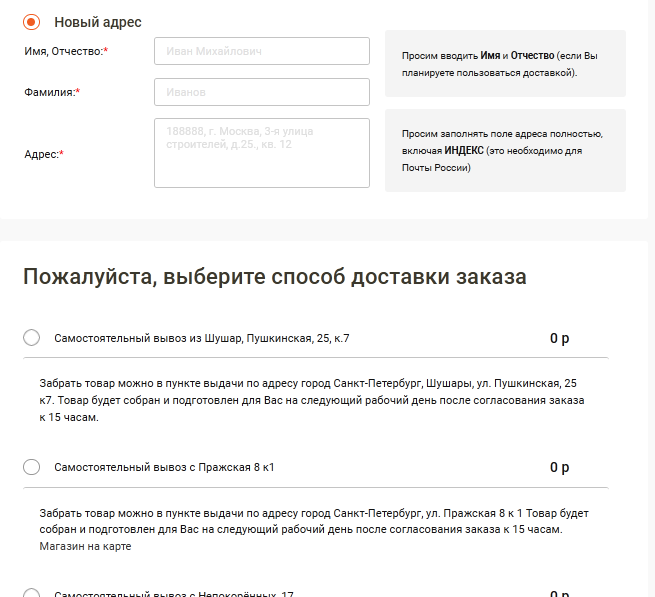Click the Имя, Отчество input field
The height and width of the screenshot is (597, 655).
261,51
